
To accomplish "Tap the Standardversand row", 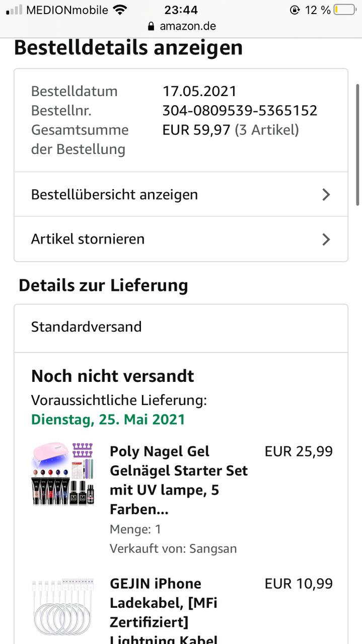I will pyautogui.click(x=181, y=327).
